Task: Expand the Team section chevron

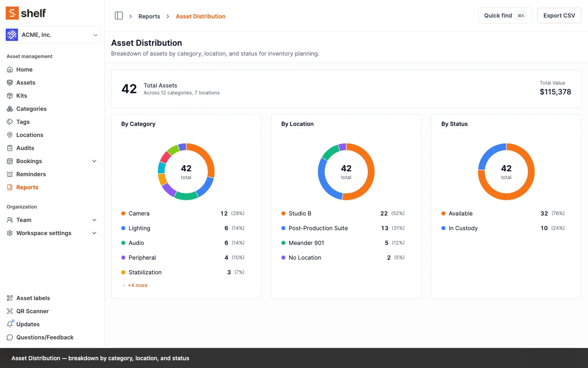Action: [94, 220]
